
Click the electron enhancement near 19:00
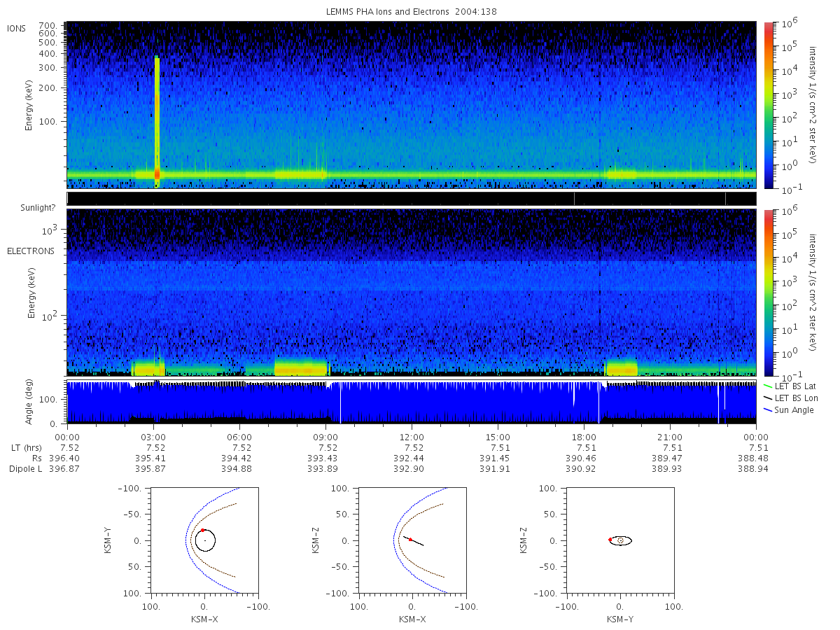click(x=622, y=367)
